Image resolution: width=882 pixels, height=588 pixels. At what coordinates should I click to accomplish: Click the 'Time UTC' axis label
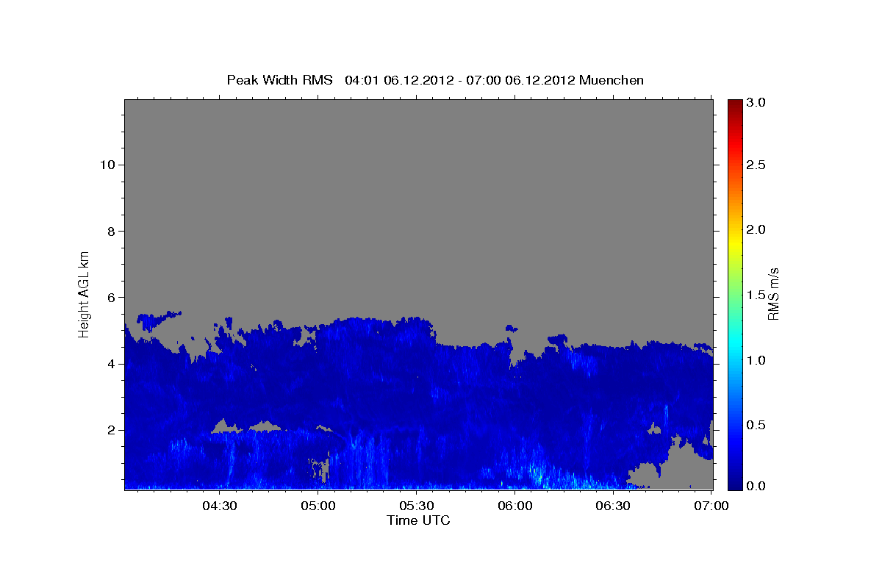pos(418,520)
